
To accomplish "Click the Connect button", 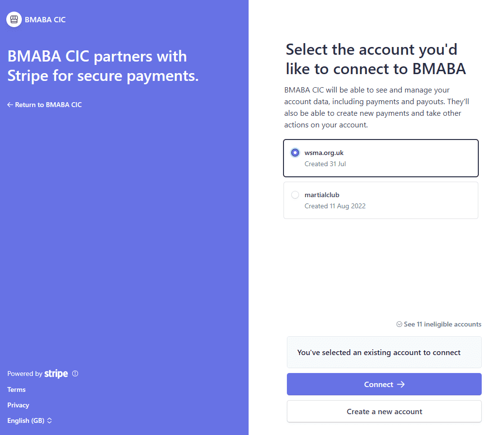I will (384, 384).
